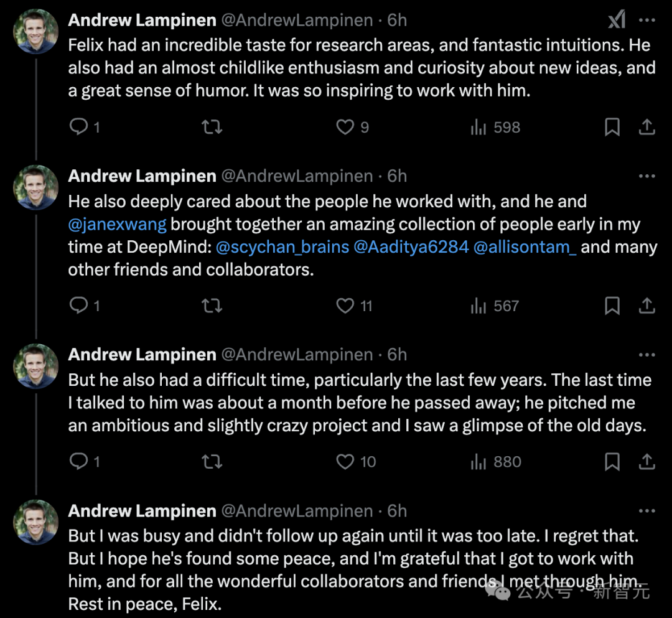The image size is (672, 618).
Task: Visit the @Aaditya6284 mention
Action: pos(411,246)
